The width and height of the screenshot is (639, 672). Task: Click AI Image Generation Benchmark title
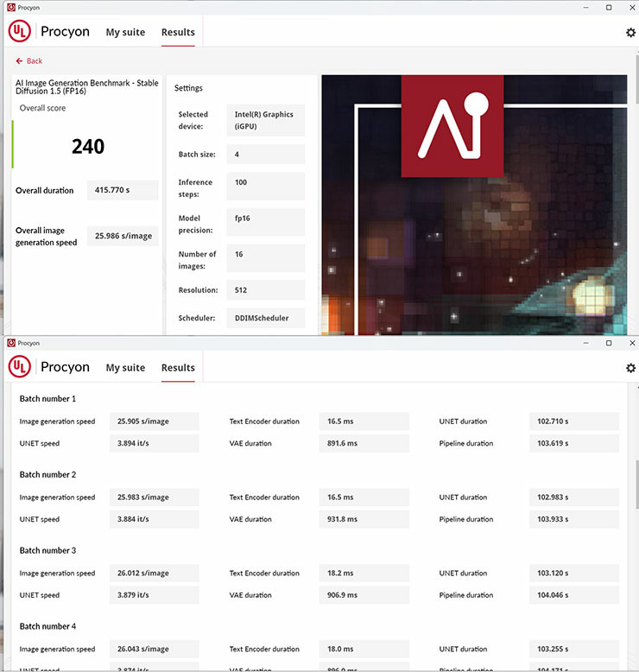click(87, 87)
